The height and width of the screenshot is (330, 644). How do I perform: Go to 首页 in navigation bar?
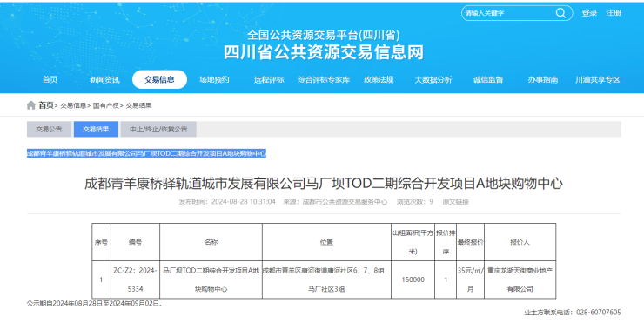[50, 80]
